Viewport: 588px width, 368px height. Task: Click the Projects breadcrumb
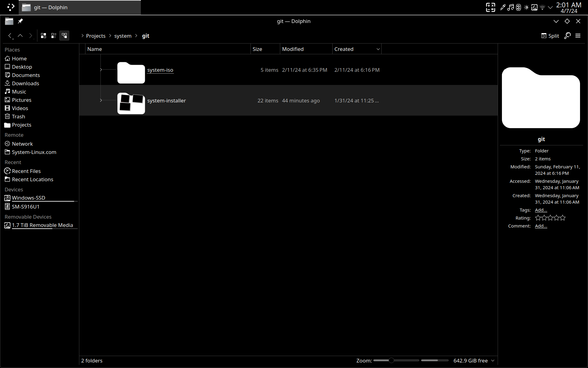pyautogui.click(x=96, y=36)
